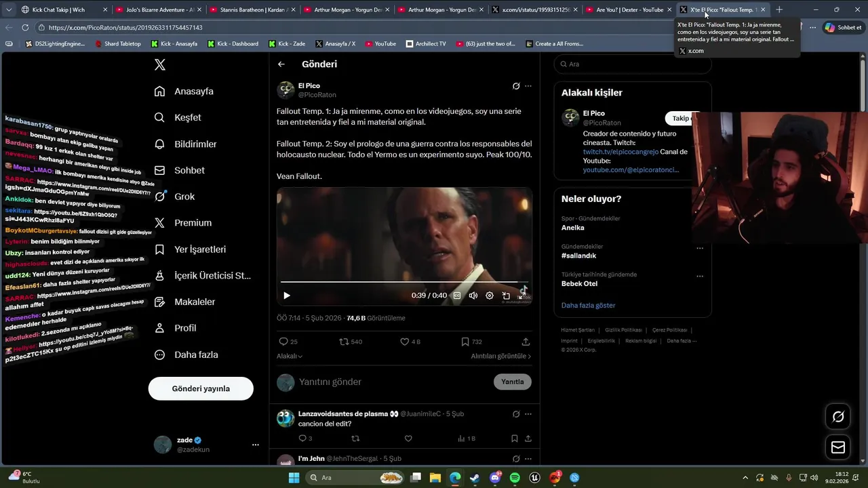The width and height of the screenshot is (868, 488).
Task: Open Grok in the sidebar
Action: pos(174,197)
